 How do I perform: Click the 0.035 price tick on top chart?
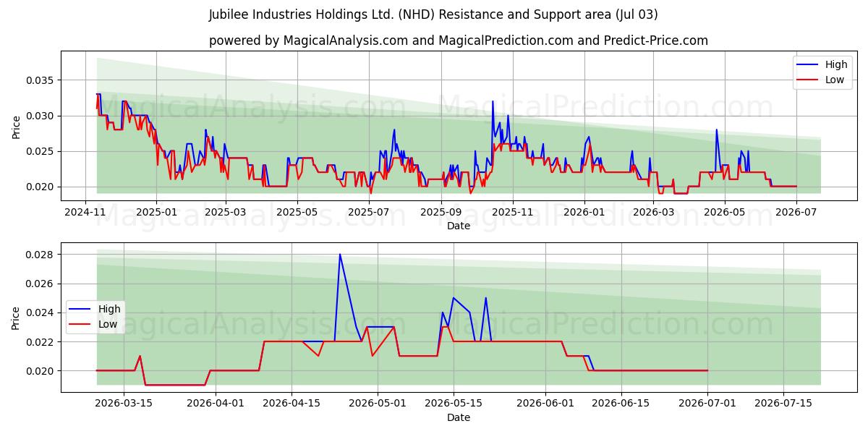(40, 80)
